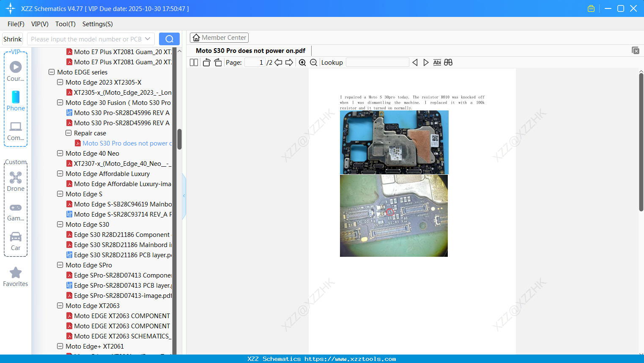The image size is (644, 363).
Task: Open the Tool menu
Action: 65,24
